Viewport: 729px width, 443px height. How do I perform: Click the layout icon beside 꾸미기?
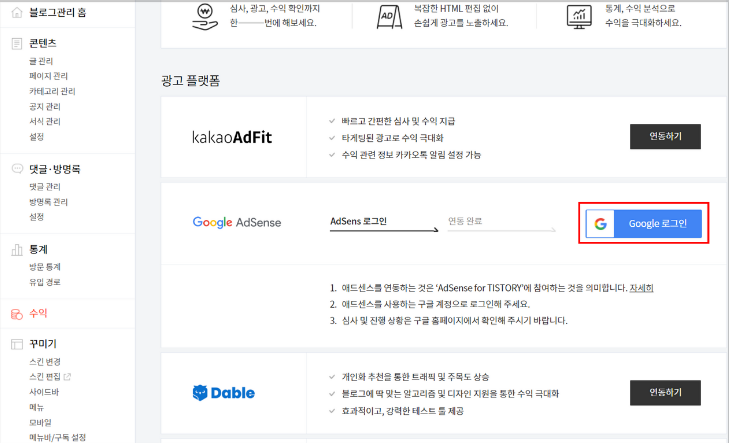coord(17,344)
